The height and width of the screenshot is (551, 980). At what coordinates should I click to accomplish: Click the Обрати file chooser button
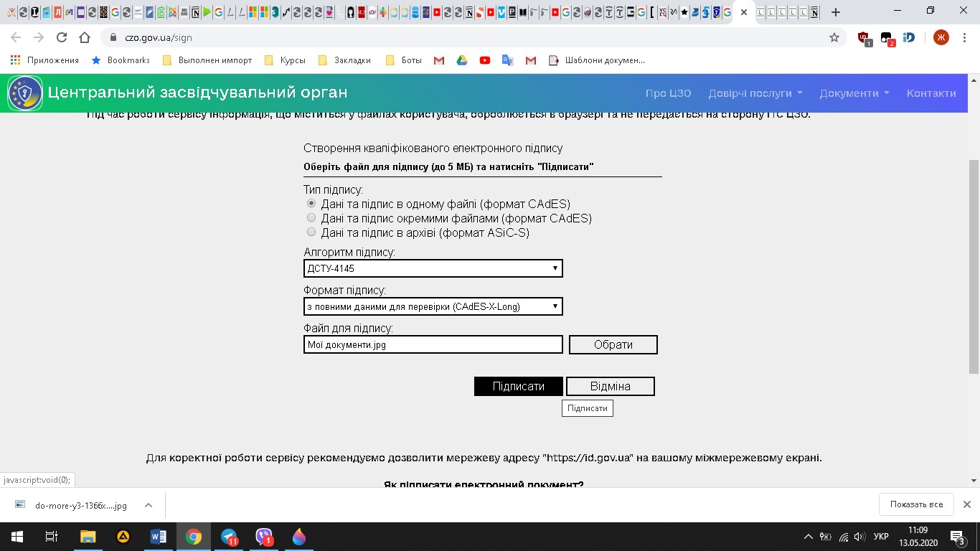(x=613, y=345)
